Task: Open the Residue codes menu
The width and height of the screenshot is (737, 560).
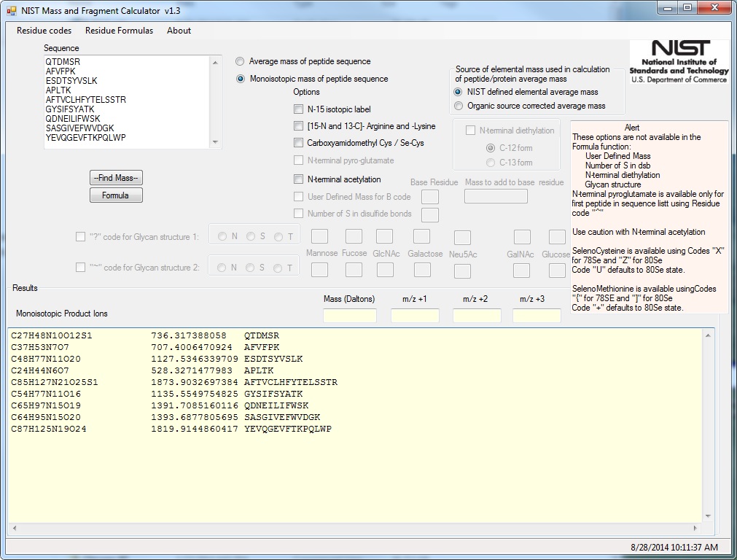Action: pos(44,31)
